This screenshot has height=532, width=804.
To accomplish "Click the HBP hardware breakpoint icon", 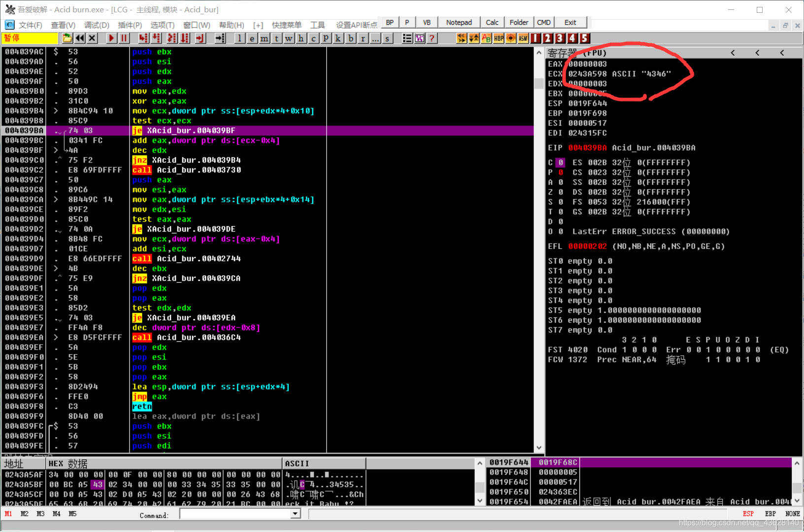I will pyautogui.click(x=499, y=38).
